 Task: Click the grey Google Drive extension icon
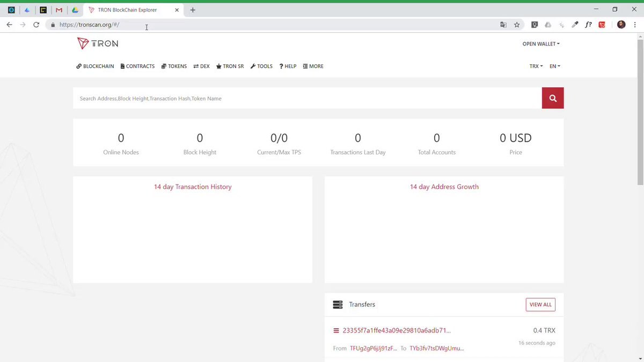[548, 25]
